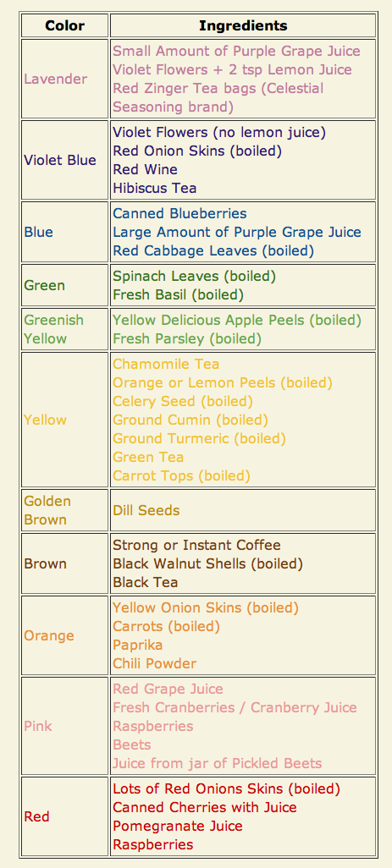
Task: Click Chamomile Tea in Yellow row
Action: [166, 364]
